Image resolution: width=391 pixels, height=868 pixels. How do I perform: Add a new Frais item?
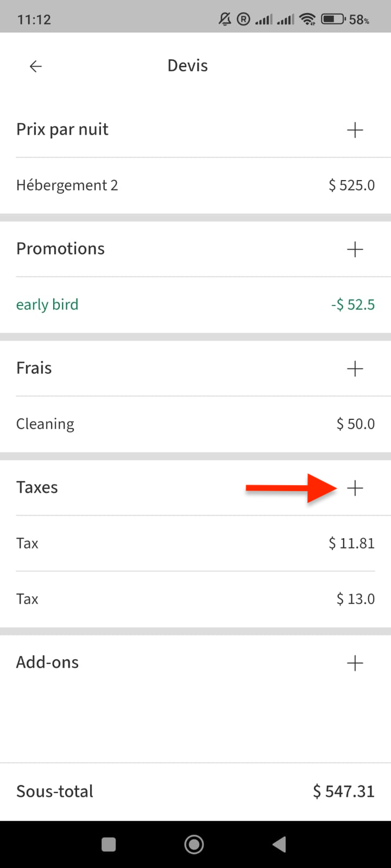[x=355, y=369]
